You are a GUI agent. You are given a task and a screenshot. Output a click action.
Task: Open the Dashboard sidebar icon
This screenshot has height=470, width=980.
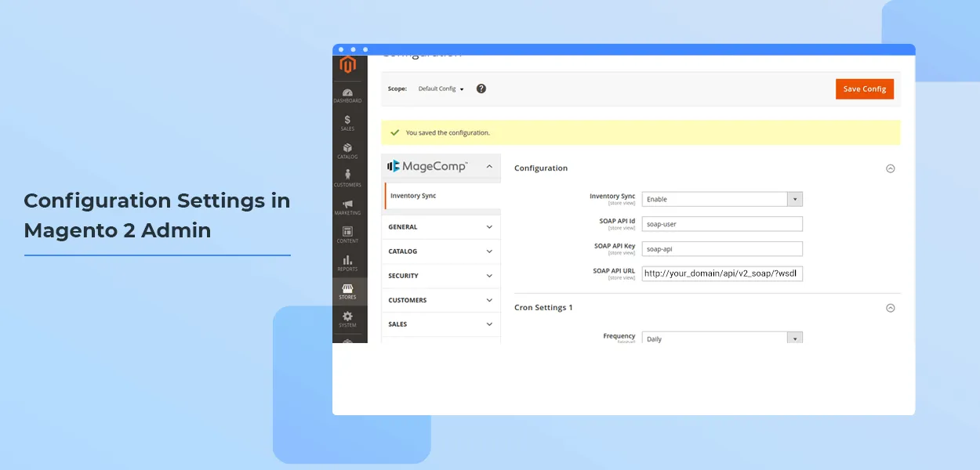pos(347,96)
